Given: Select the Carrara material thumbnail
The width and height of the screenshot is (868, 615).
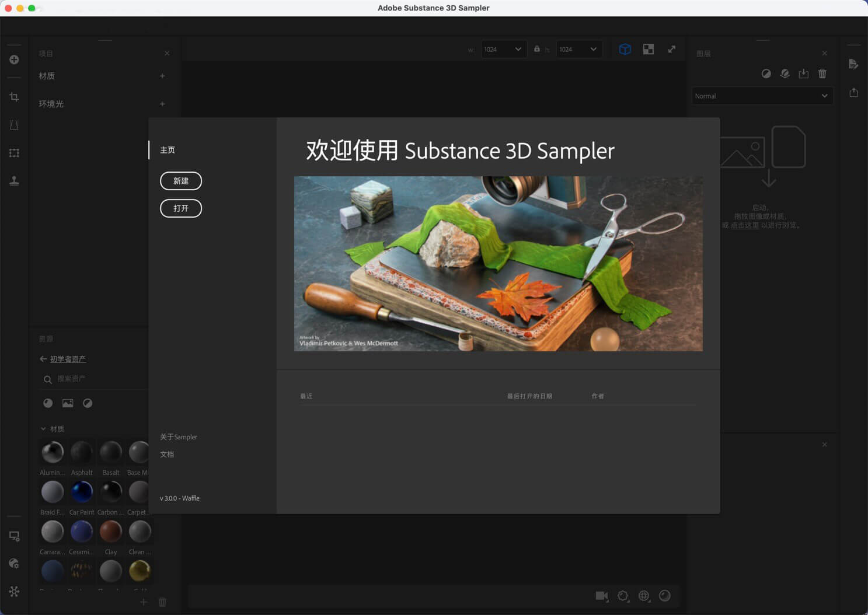Looking at the screenshot, I should [x=53, y=532].
